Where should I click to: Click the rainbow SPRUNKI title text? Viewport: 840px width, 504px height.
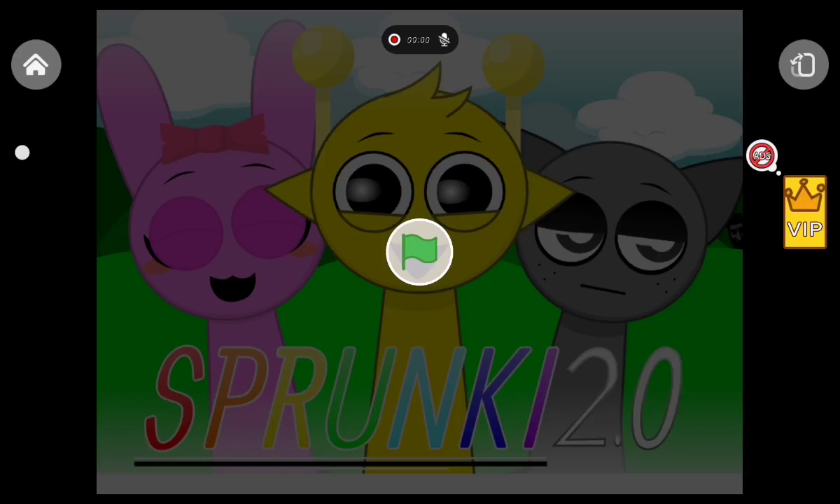(x=350, y=399)
